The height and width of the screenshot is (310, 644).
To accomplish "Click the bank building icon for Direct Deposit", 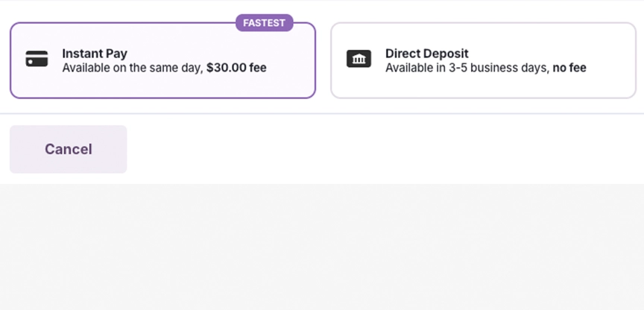I will click(x=359, y=59).
